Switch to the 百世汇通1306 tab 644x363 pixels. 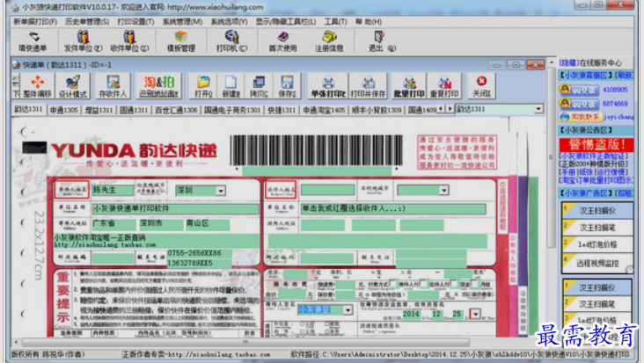176,110
